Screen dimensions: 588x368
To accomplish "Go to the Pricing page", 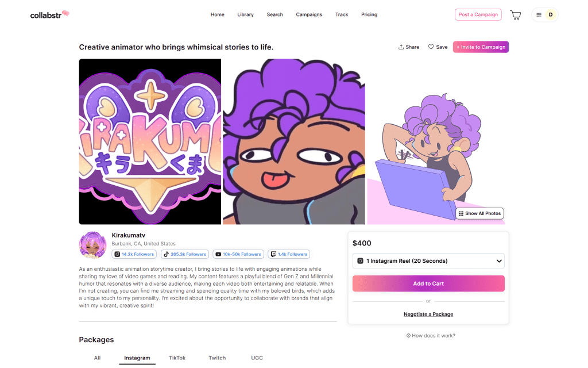I will (x=369, y=14).
